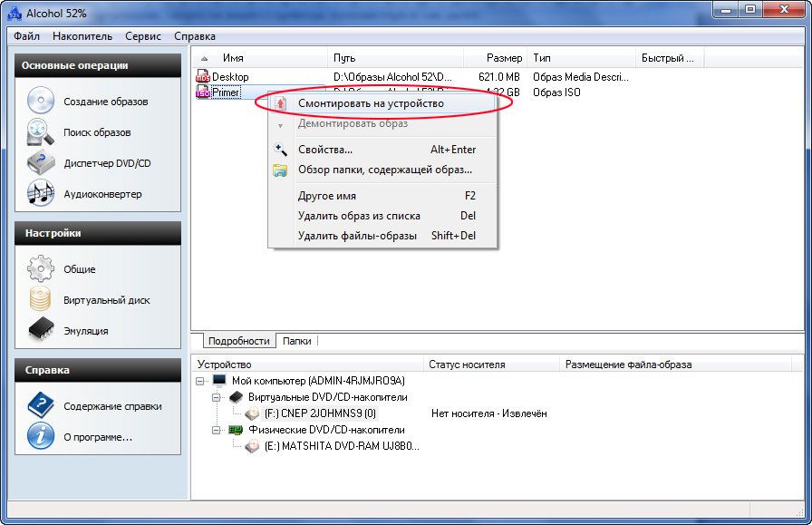This screenshot has width=812, height=525.
Task: Open Содержание справки book icon
Action: pos(41,405)
